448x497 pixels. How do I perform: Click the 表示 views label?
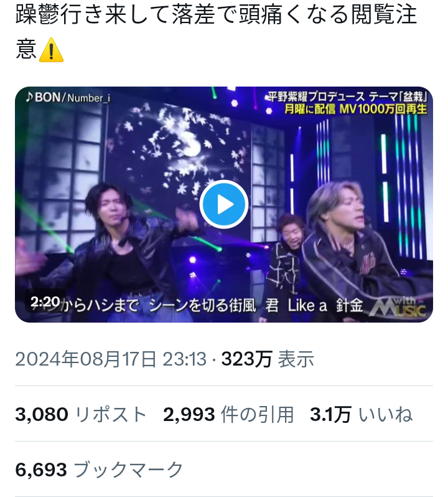(296, 359)
